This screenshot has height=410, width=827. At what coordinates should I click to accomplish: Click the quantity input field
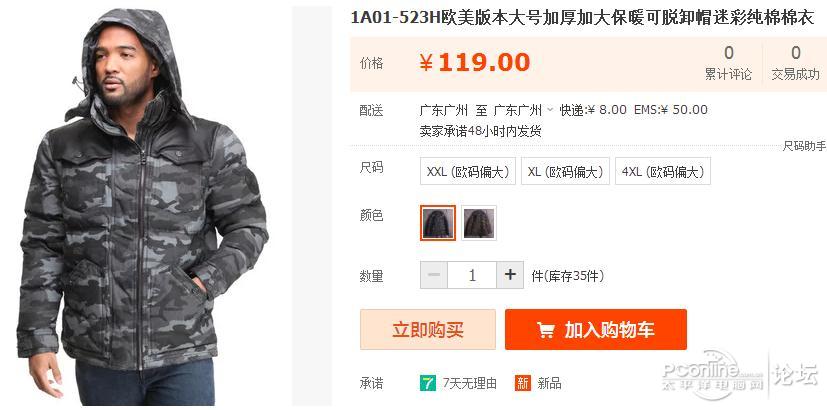[472, 275]
